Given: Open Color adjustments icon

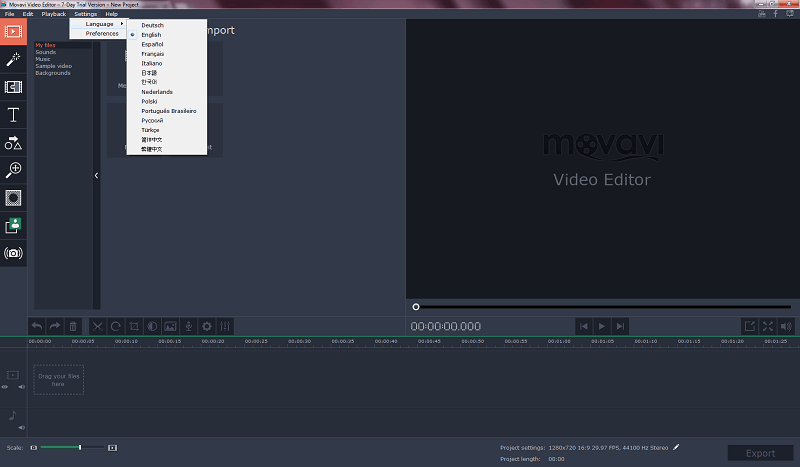Looking at the screenshot, I should coord(152,326).
